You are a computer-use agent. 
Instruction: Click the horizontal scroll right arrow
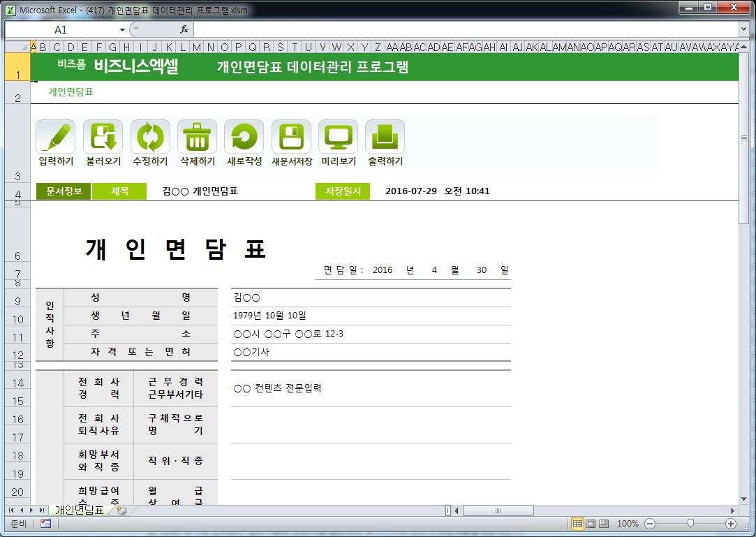[732, 510]
